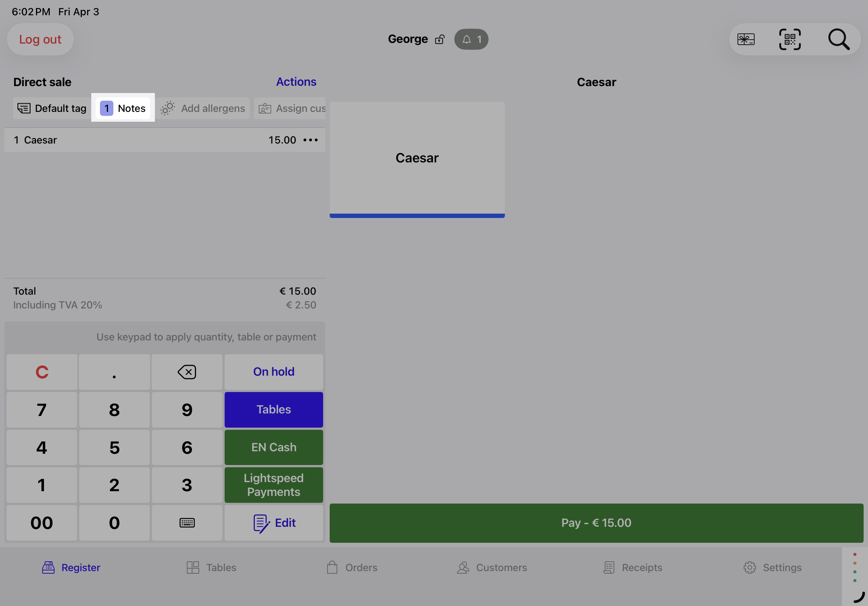Open Caesar line item three-dot menu
868x606 pixels.
pos(310,140)
